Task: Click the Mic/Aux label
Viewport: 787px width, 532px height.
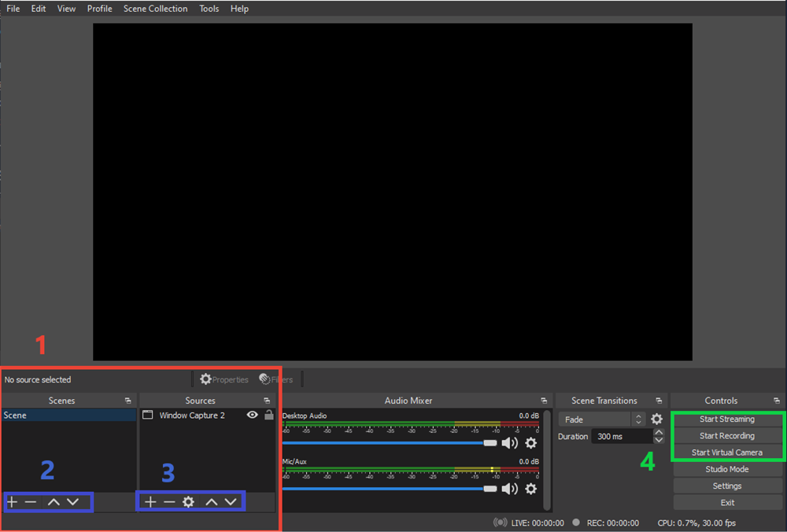Action: point(294,461)
